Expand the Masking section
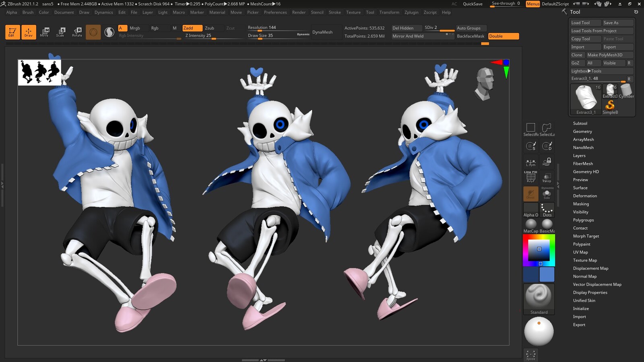 coord(581,204)
